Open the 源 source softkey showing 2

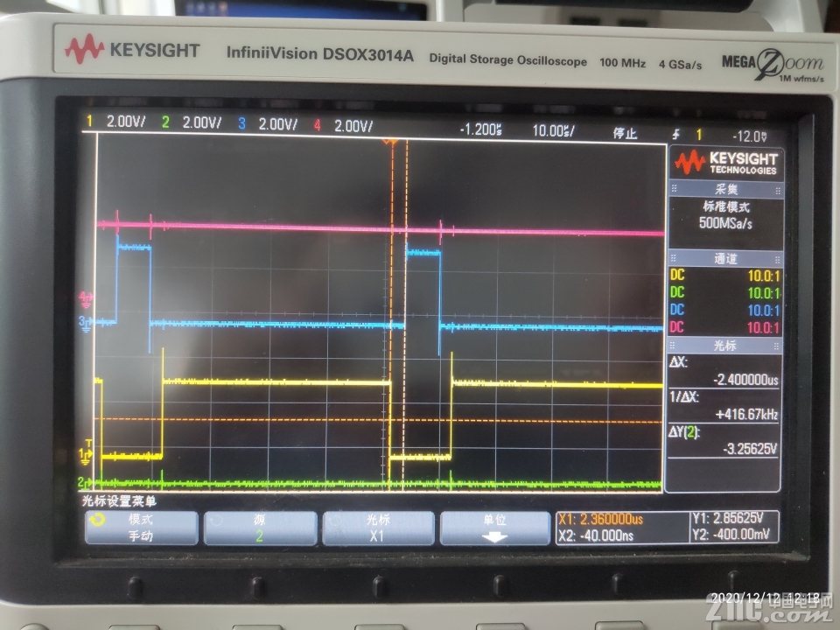point(261,528)
